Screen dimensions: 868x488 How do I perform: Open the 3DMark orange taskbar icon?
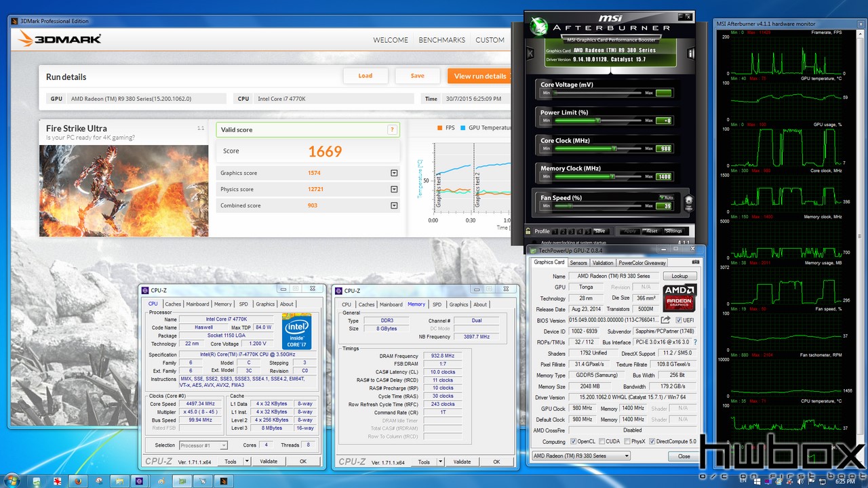(x=224, y=481)
